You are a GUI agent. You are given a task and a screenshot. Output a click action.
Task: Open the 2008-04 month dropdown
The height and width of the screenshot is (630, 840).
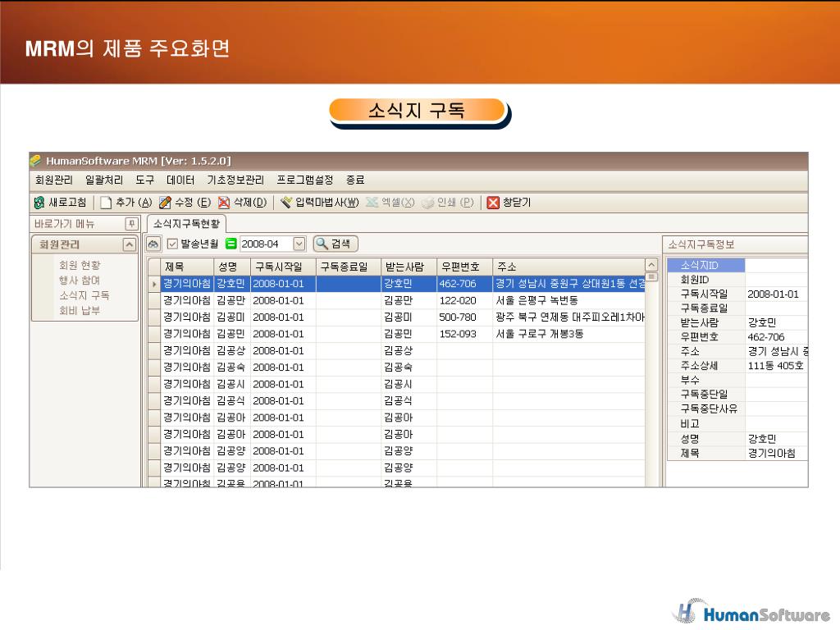click(x=299, y=244)
